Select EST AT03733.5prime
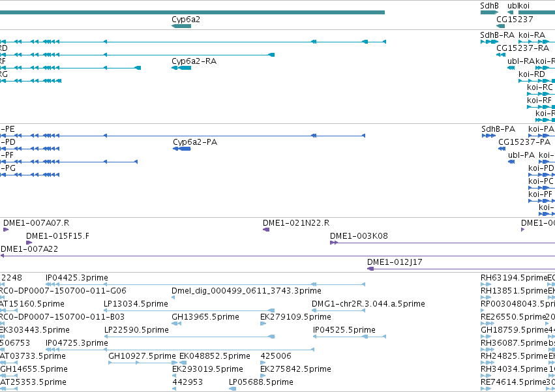Image resolution: width=555 pixels, height=392 pixels. coord(33,356)
